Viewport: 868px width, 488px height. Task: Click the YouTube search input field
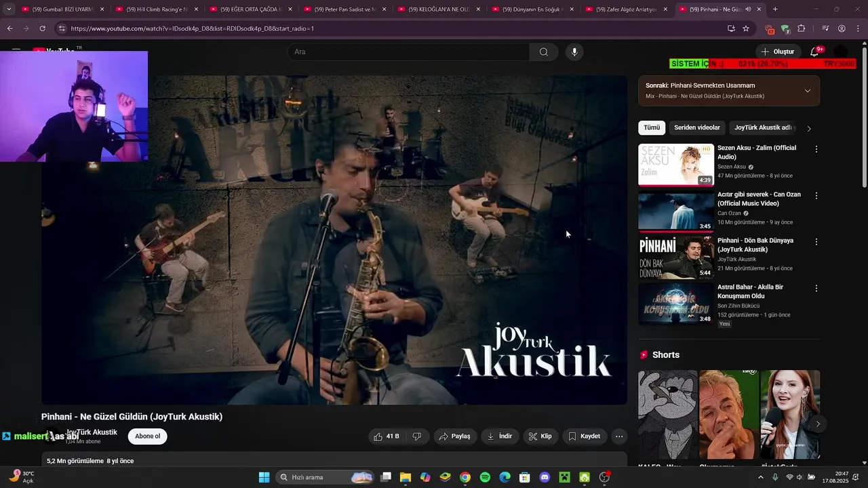[x=408, y=52]
